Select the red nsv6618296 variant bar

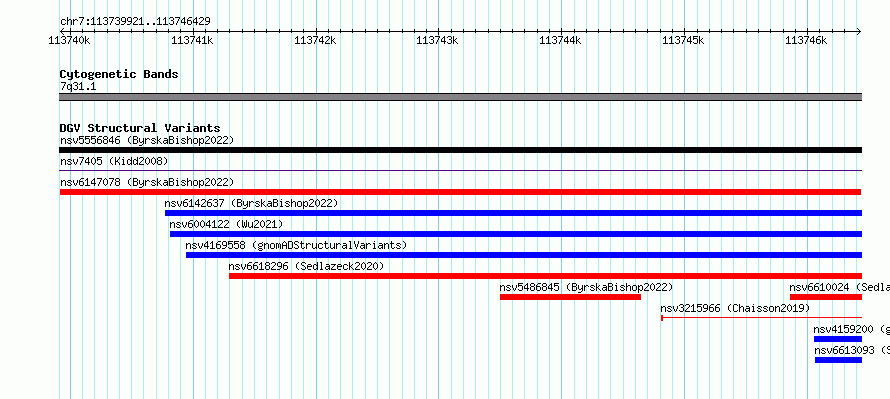pos(545,276)
